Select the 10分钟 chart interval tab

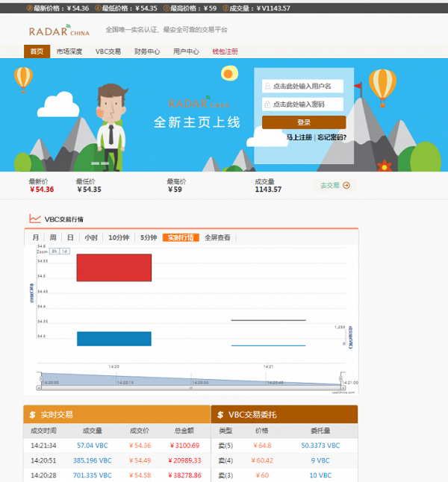click(x=119, y=237)
